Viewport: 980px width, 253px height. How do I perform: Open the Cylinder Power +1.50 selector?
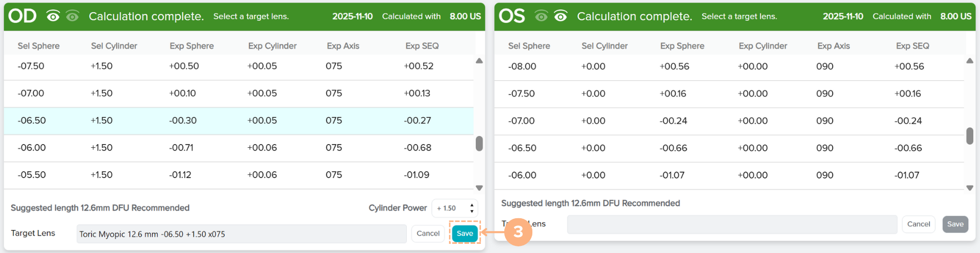454,208
